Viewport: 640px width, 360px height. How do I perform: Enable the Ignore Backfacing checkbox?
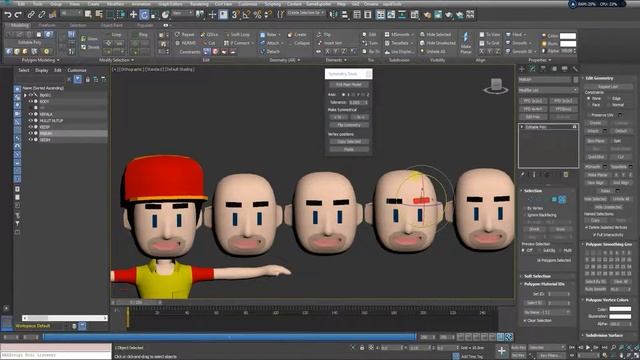(x=524, y=215)
